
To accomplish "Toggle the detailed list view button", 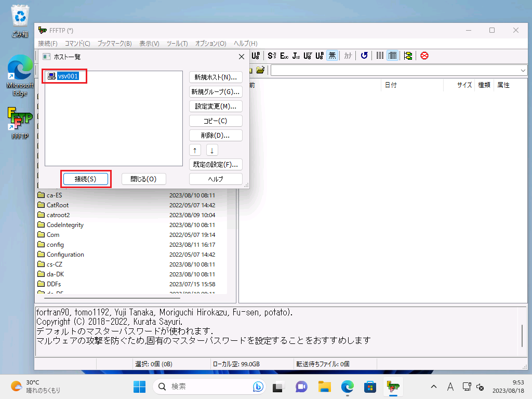I will tap(393, 56).
